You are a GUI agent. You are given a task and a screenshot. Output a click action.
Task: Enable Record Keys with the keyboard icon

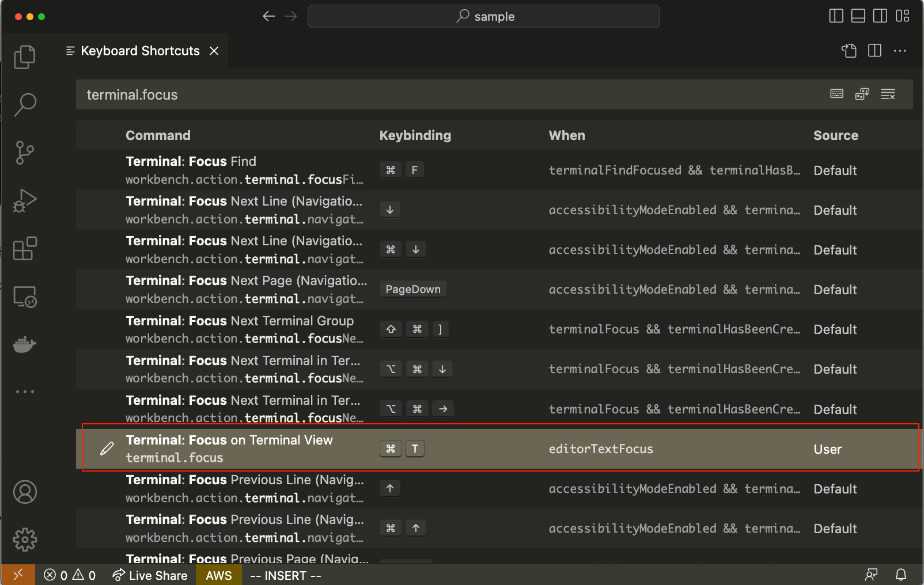[836, 93]
